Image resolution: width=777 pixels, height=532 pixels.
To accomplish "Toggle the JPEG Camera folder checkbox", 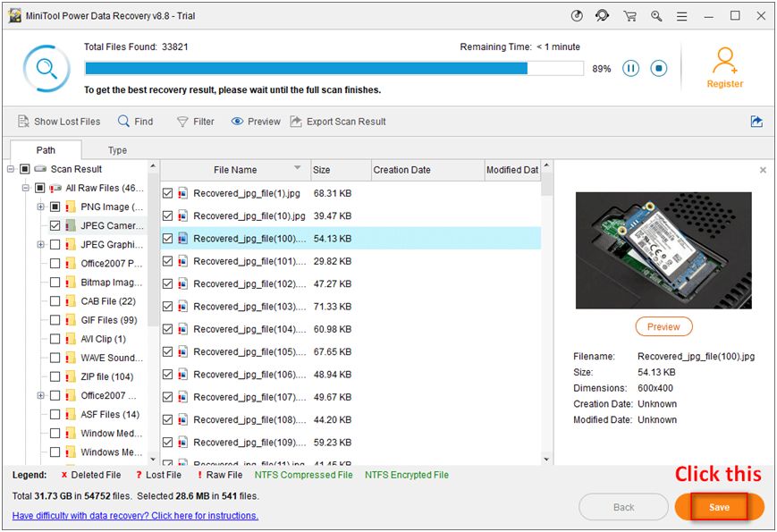I will click(55, 226).
